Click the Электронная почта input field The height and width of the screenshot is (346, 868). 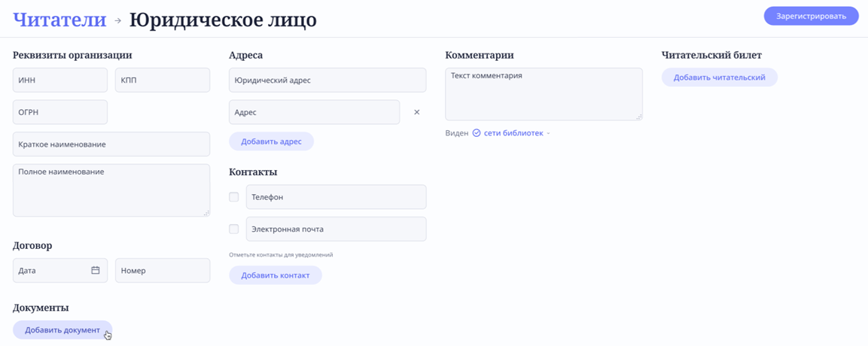[x=336, y=229]
